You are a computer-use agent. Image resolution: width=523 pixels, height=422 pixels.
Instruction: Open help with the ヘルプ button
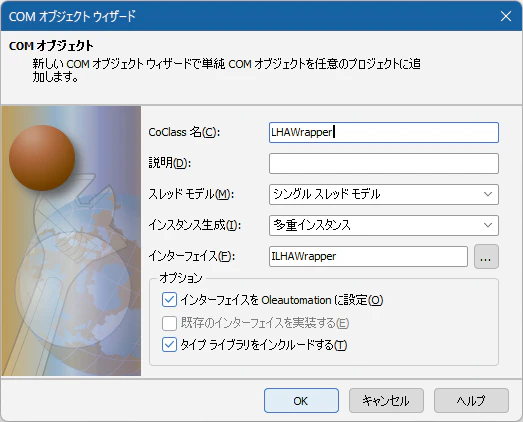471,401
